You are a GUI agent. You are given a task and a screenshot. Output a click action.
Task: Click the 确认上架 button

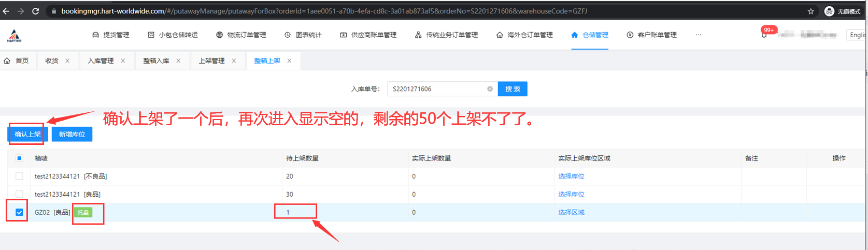coord(28,134)
